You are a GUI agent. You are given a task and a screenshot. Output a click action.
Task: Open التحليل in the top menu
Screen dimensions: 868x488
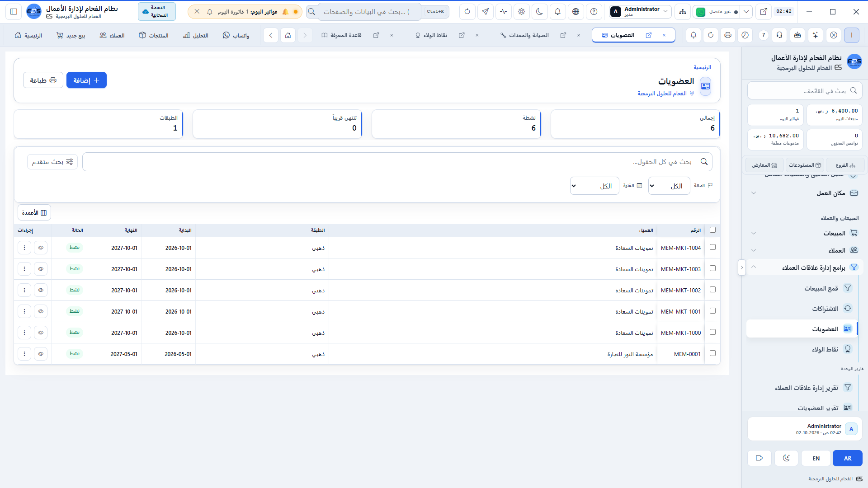(196, 35)
